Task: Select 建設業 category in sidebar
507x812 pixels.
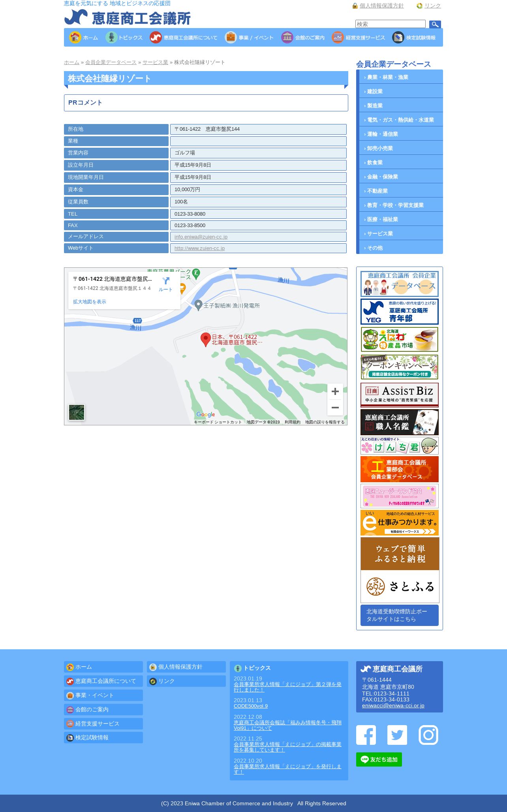Action: point(401,91)
